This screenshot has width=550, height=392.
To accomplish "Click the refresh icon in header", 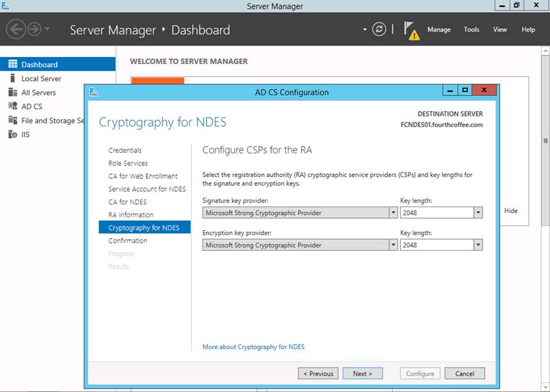I will point(379,29).
